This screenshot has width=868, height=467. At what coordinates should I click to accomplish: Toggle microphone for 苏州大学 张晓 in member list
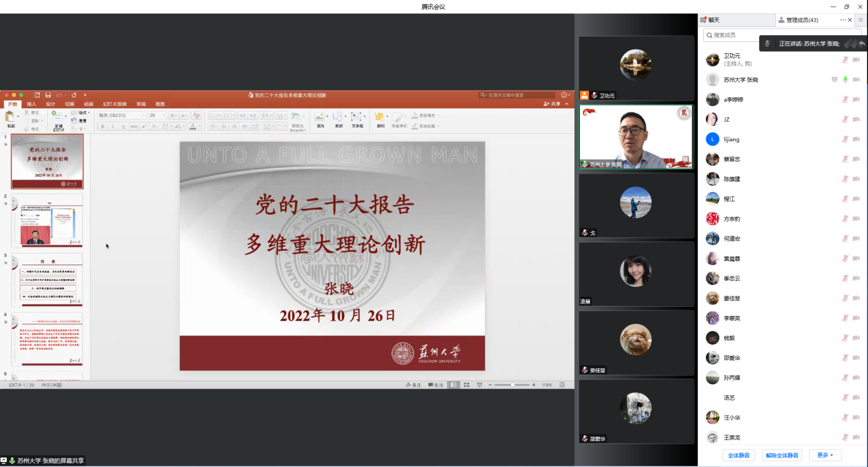pyautogui.click(x=845, y=80)
